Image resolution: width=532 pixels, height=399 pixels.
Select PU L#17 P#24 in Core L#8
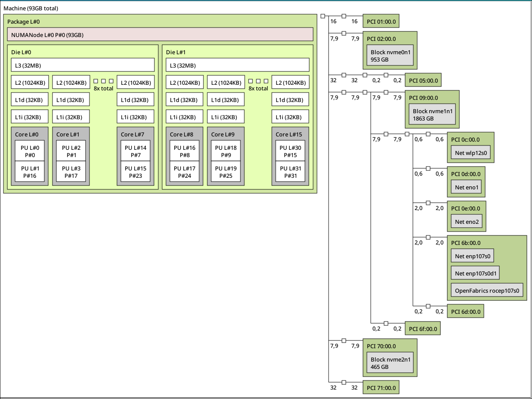(x=185, y=171)
